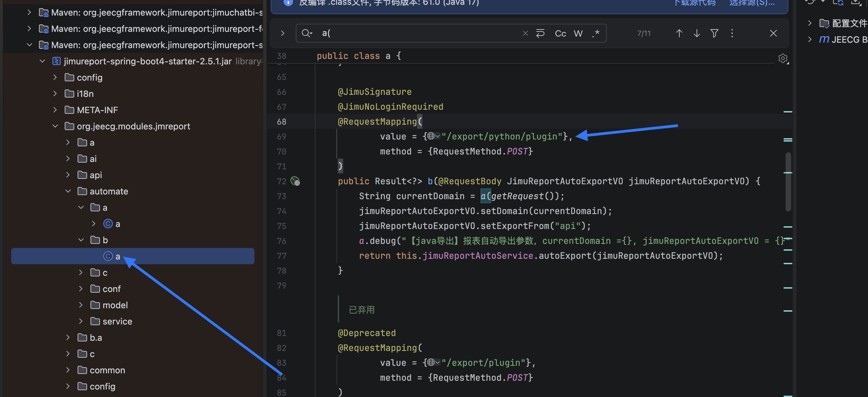
Task: Open the search filter funnel icon
Action: click(714, 33)
